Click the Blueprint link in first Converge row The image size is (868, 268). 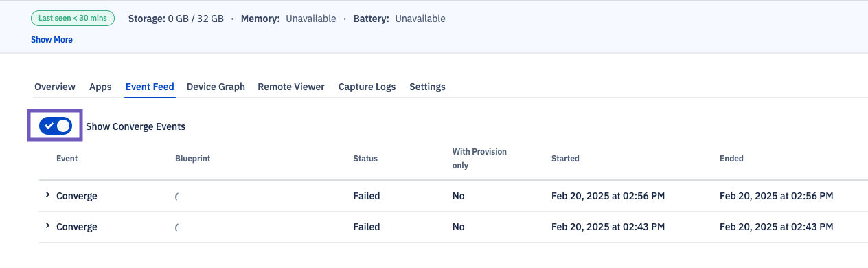pyautogui.click(x=177, y=196)
